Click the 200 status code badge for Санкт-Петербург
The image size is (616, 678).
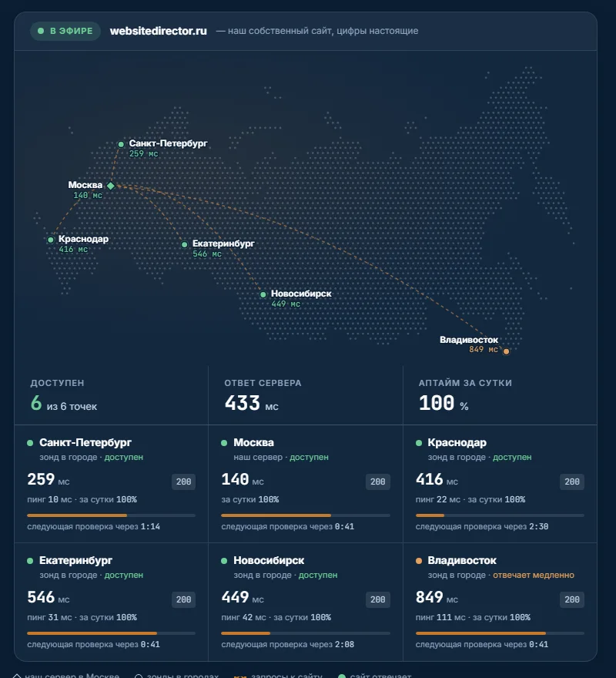pos(184,482)
